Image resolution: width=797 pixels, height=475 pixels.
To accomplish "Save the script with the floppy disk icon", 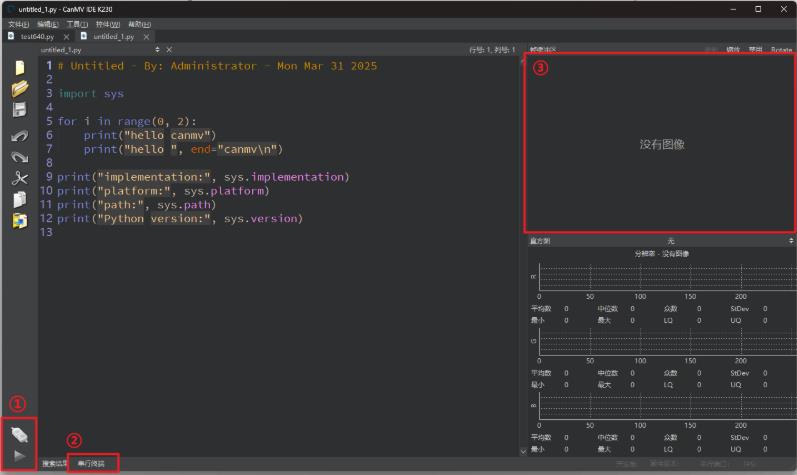I will pyautogui.click(x=19, y=110).
